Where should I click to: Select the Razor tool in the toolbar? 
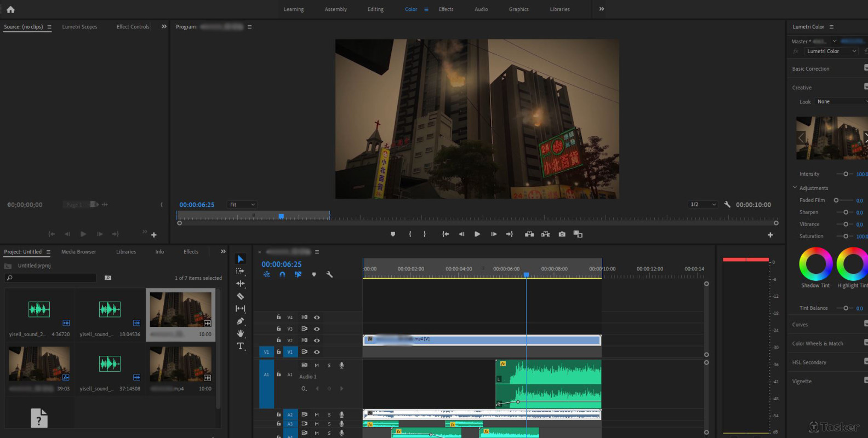click(x=240, y=296)
